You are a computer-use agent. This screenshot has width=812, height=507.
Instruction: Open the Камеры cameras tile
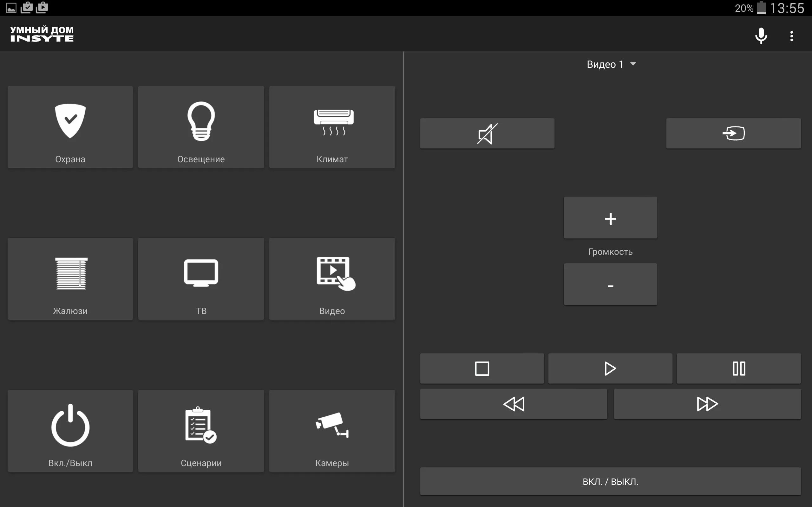pos(332,431)
